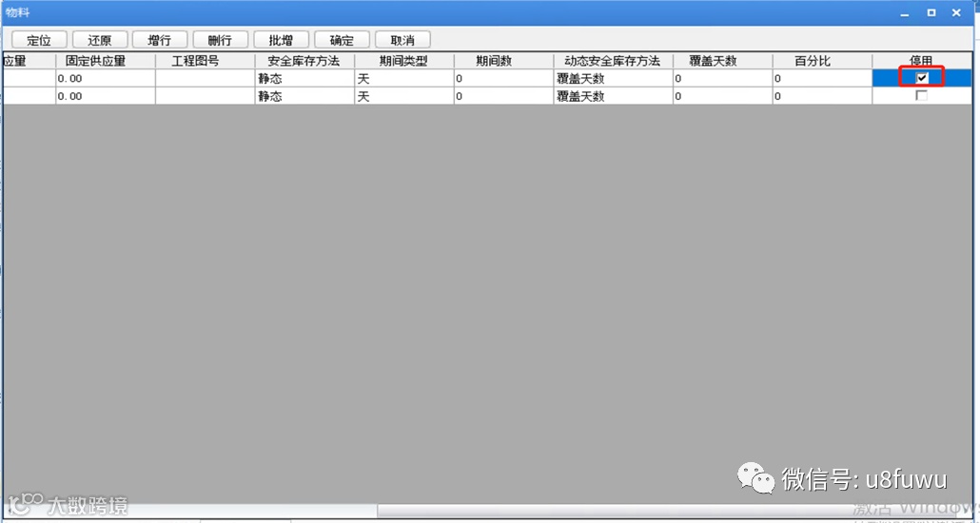Click second row 动态安全库存方法 cell 覆盖天数
This screenshot has width=980, height=523.
pyautogui.click(x=613, y=96)
